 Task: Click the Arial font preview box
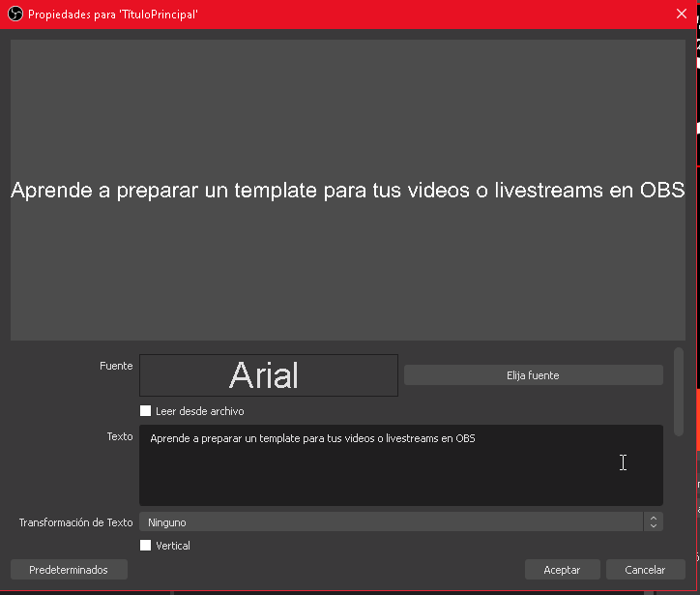(x=269, y=375)
